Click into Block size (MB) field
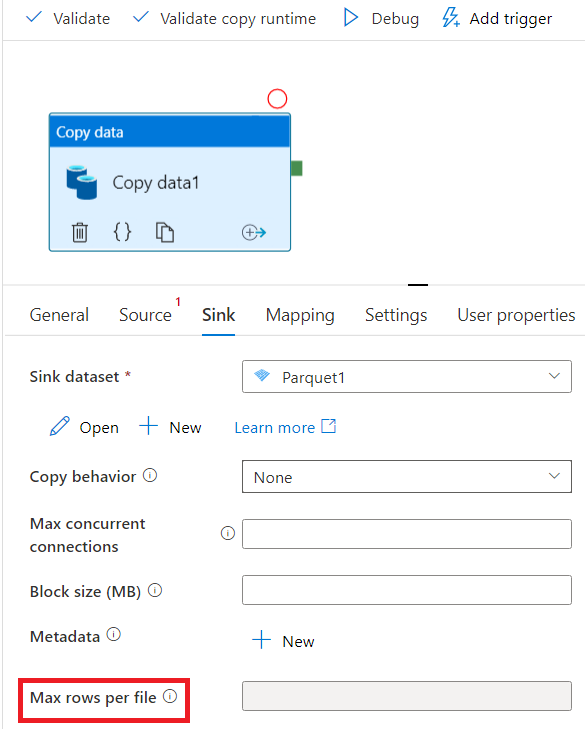The image size is (585, 729). [407, 590]
